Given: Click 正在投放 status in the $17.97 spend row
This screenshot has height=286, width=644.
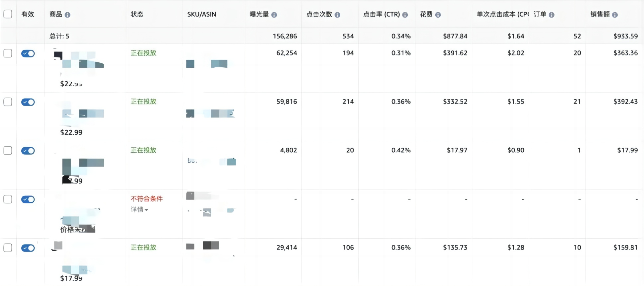Looking at the screenshot, I should (x=143, y=150).
